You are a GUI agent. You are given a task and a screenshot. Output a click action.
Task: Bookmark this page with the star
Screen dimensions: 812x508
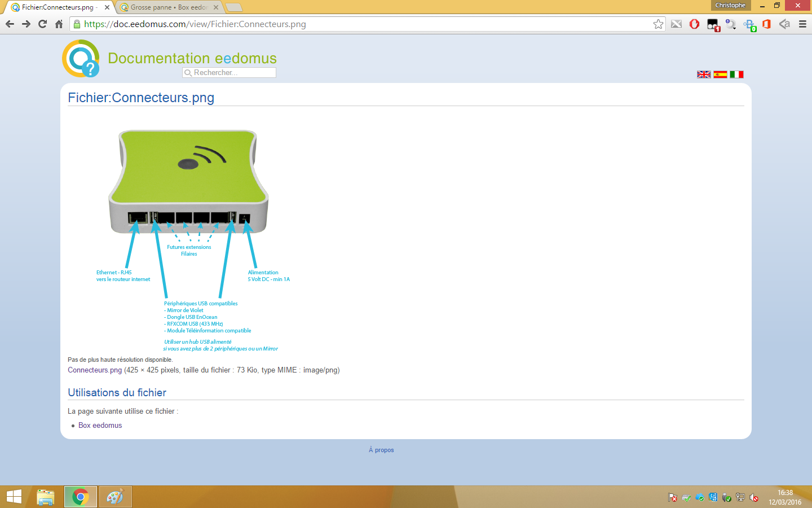click(658, 24)
